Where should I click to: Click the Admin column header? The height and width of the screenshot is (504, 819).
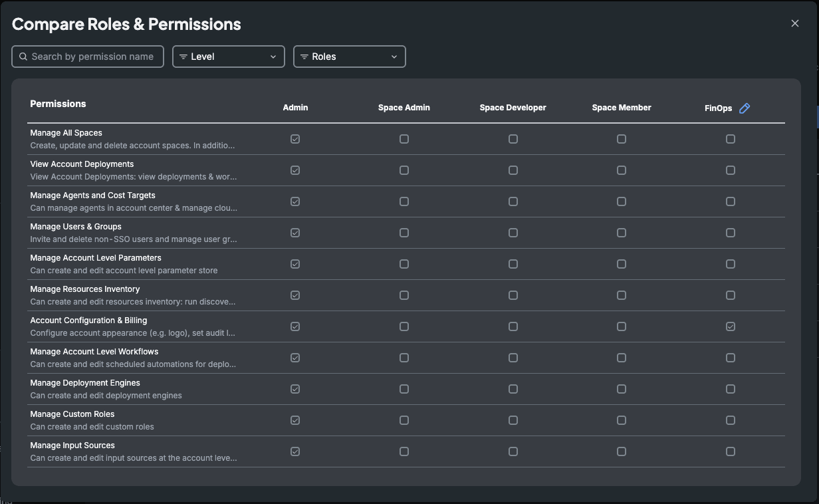point(295,108)
